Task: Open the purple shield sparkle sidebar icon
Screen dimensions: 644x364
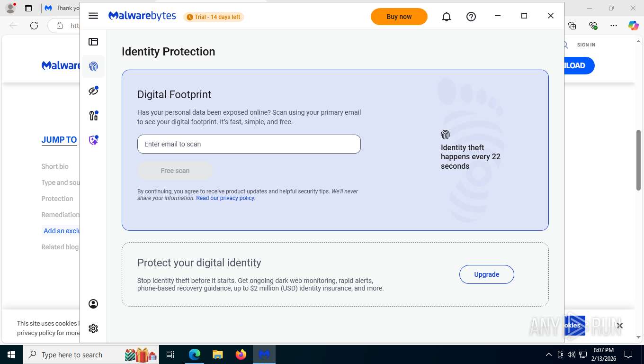Action: point(93,140)
